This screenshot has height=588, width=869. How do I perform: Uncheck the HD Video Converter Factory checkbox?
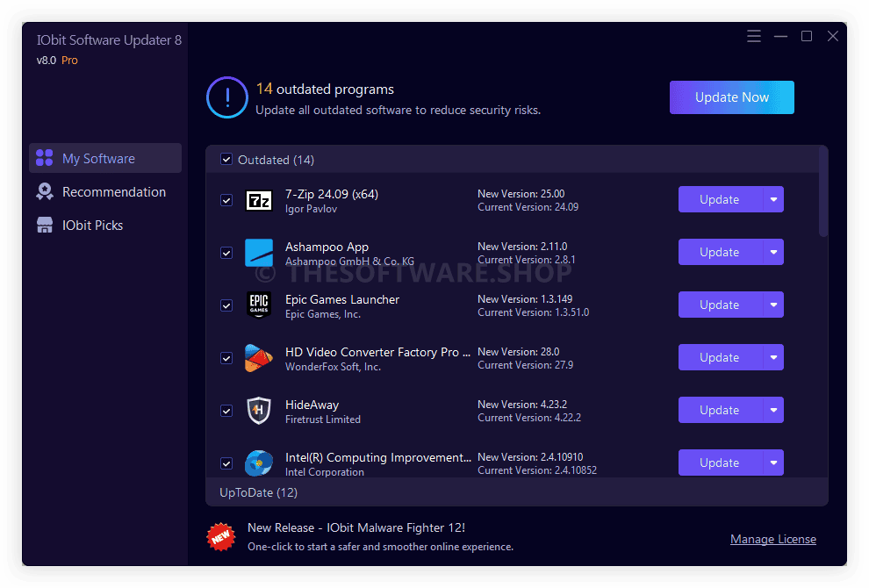(x=226, y=358)
